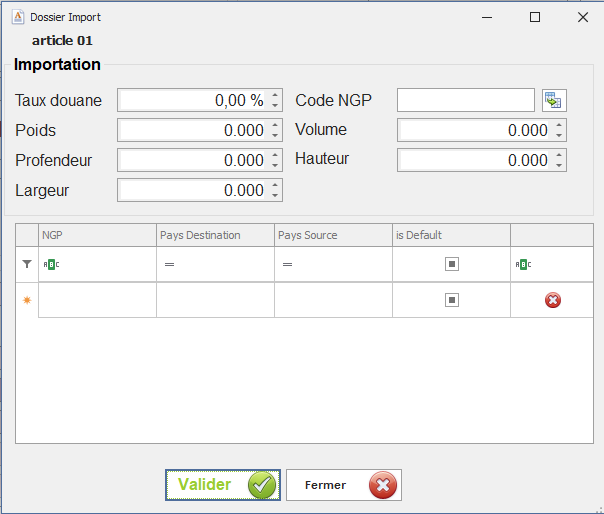Click the Pays Destination column header
Image resolution: width=604 pixels, height=514 pixels.
215,235
